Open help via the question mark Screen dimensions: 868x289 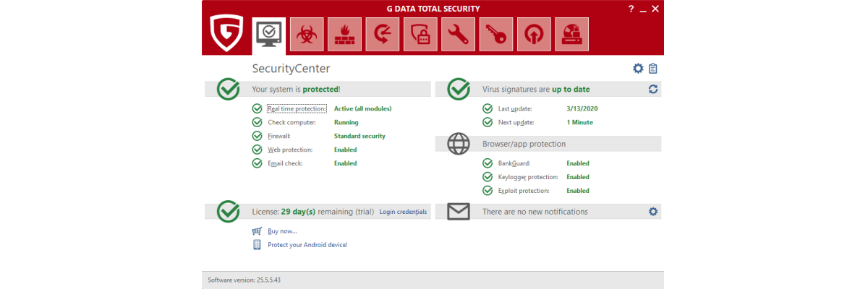pyautogui.click(x=629, y=9)
